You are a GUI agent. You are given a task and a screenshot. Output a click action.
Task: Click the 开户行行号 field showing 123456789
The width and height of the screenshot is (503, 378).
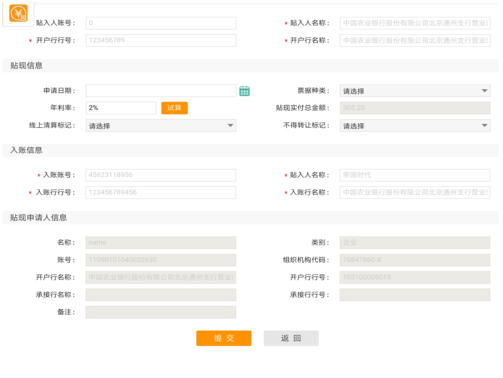(161, 40)
